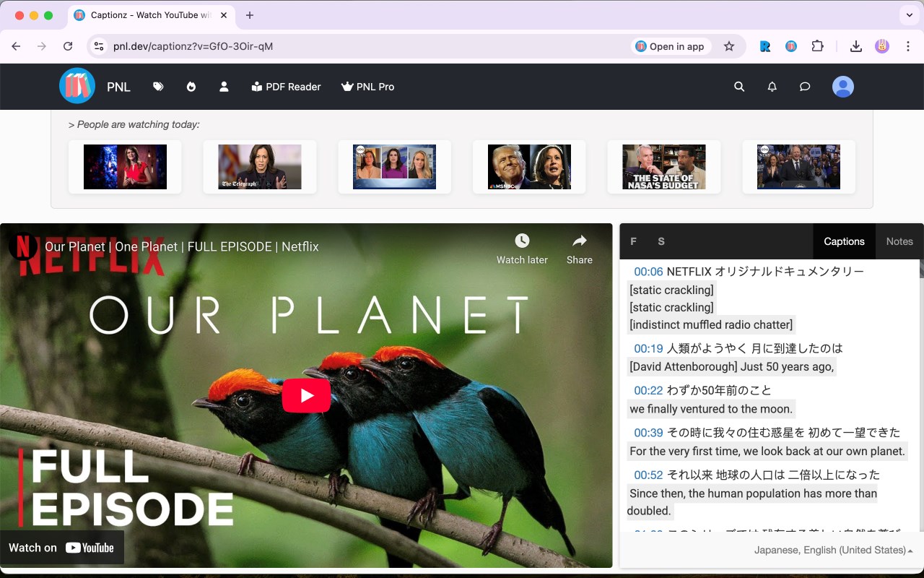Click caption '[indistinct muffled radio chatter]'
The height and width of the screenshot is (578, 924).
click(711, 324)
